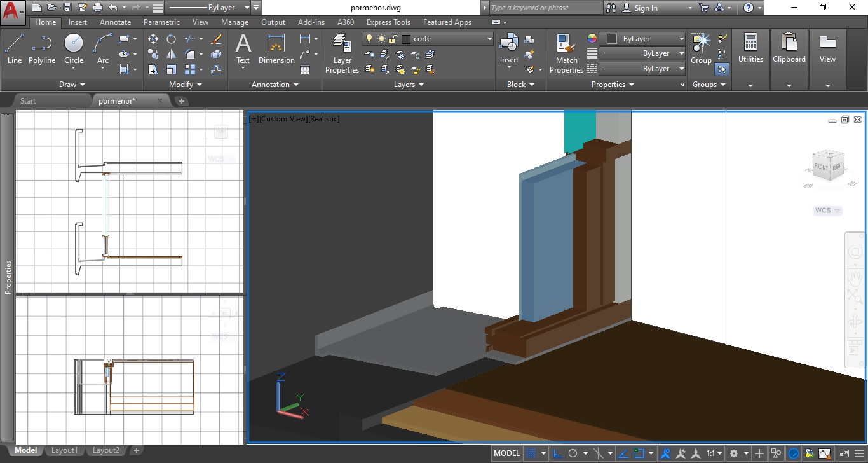This screenshot has width=868, height=463.
Task: Open the annotation scale 1:1 dropdown
Action: [714, 453]
